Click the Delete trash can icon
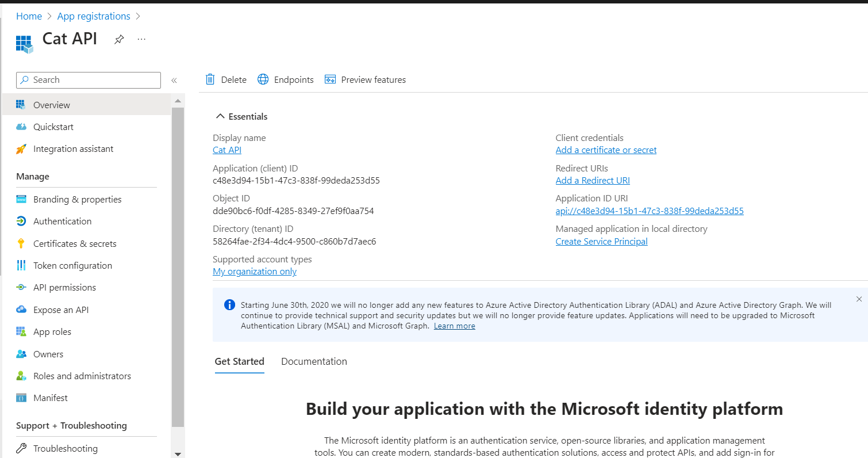868x458 pixels. [x=210, y=79]
